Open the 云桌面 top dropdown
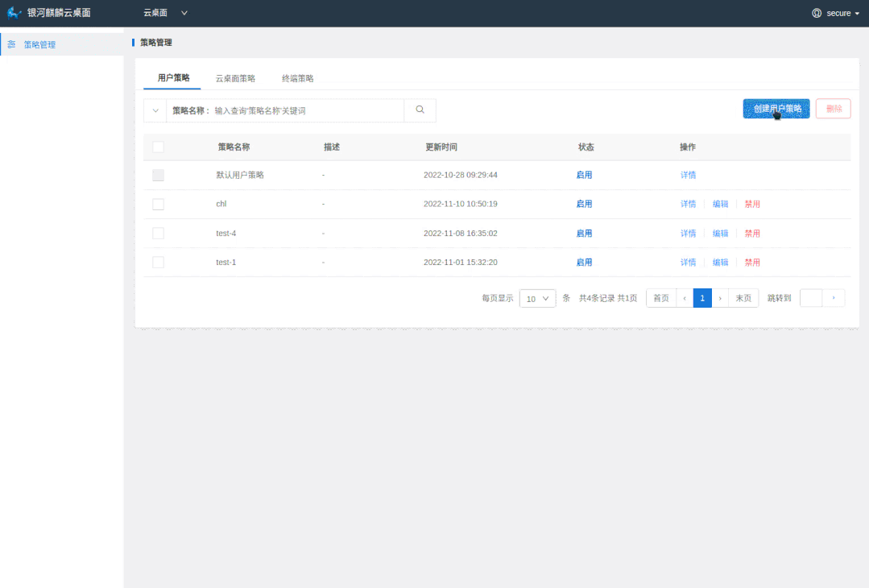This screenshot has width=869, height=588. 165,13
